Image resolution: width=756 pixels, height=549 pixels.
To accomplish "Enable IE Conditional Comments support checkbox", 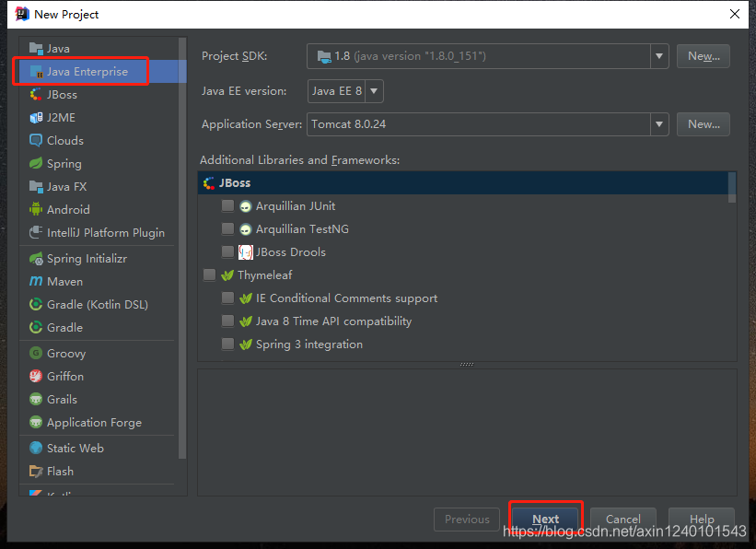I will pyautogui.click(x=227, y=298).
